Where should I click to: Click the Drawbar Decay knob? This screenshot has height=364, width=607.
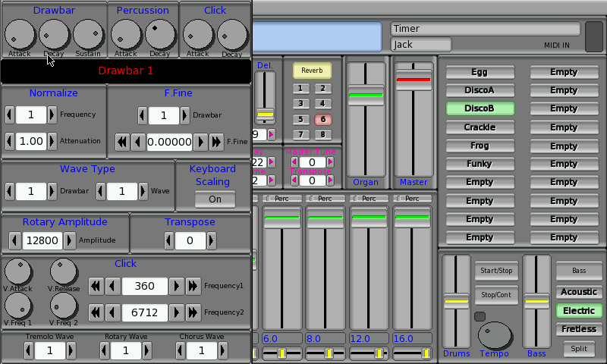[53, 35]
